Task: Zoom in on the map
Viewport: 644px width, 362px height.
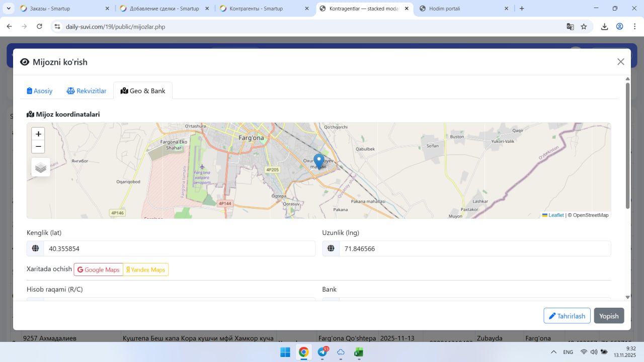Action: coord(38,134)
